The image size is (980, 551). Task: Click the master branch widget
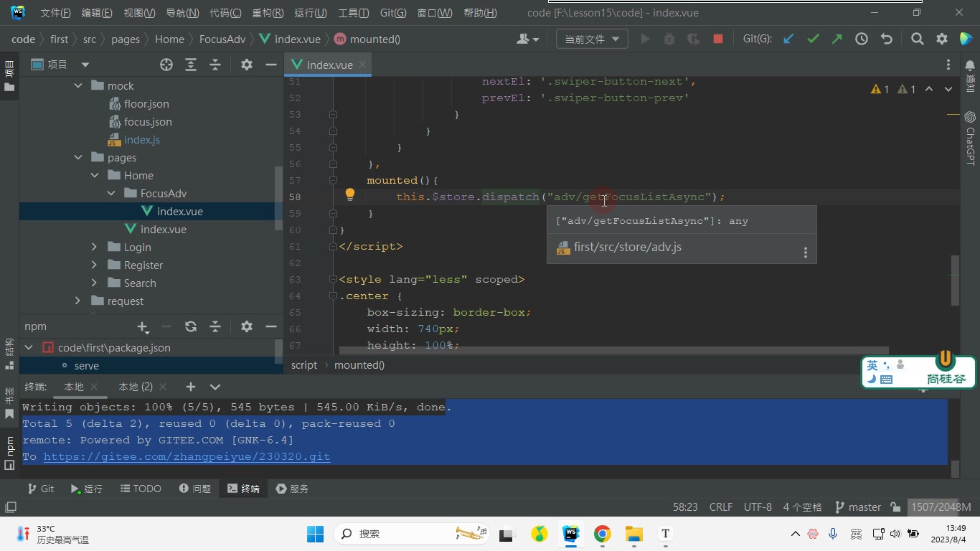858,507
